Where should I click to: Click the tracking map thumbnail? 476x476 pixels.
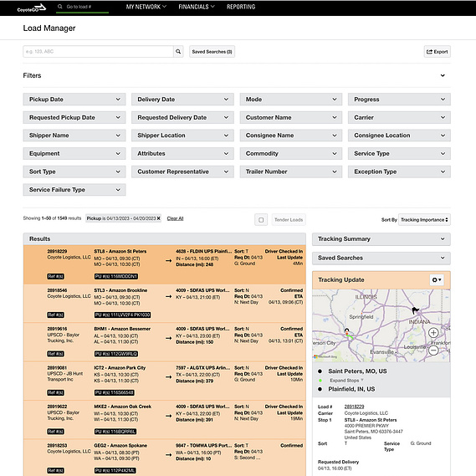click(x=381, y=325)
